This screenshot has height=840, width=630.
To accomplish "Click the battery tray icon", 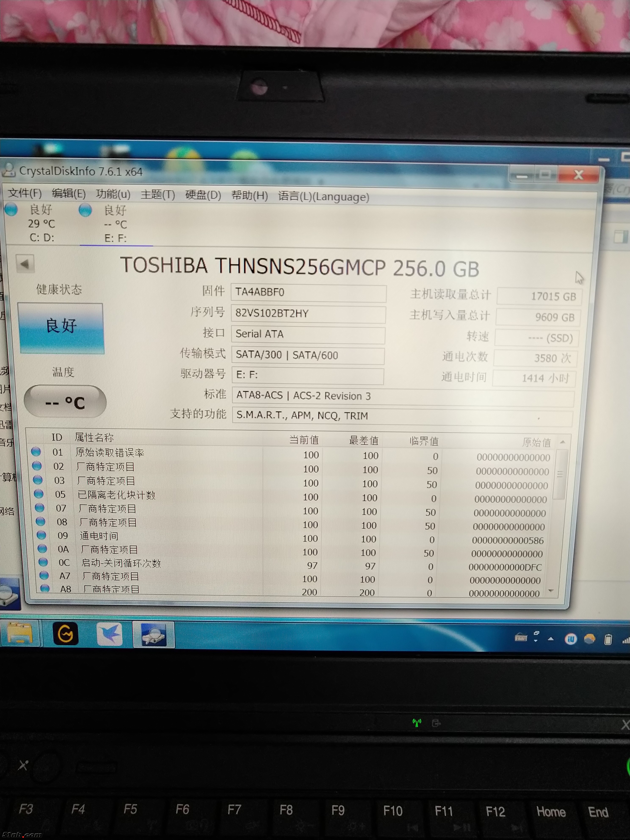I will pos(608,640).
